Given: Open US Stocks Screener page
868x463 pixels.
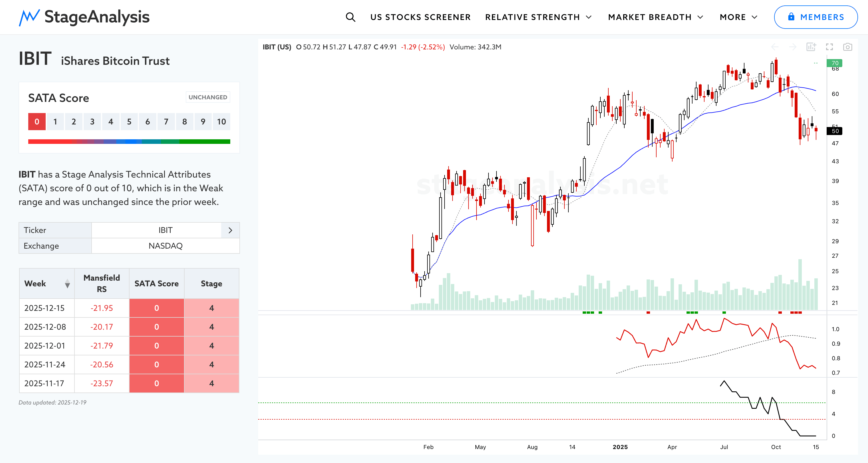Looking at the screenshot, I should [420, 17].
